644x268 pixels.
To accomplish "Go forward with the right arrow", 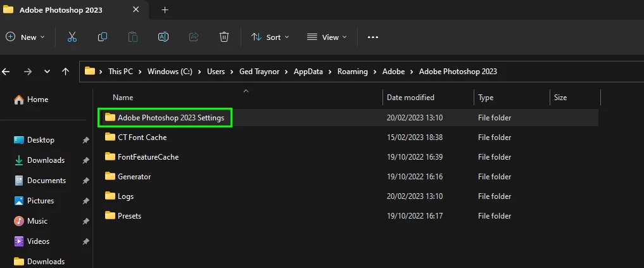I will coord(27,72).
